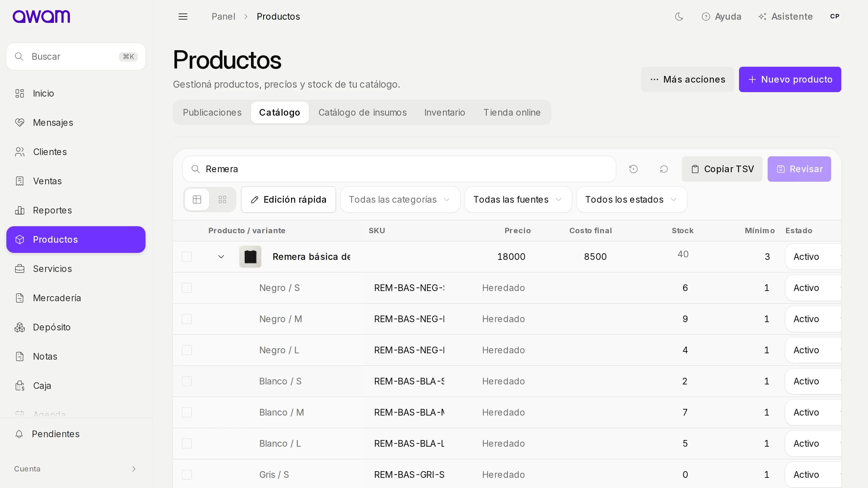Open Estado dropdown for Negro / L
Screen dimensions: 868x488
(x=813, y=350)
